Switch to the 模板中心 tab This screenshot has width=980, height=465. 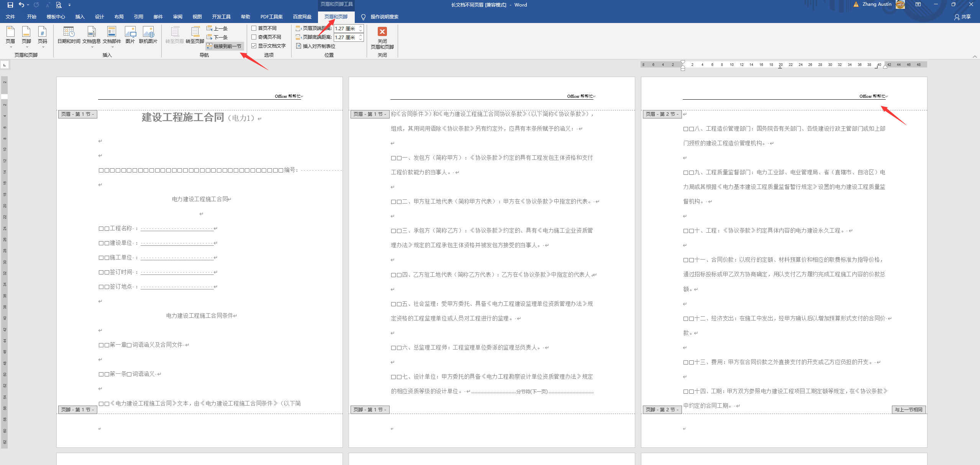pyautogui.click(x=56, y=17)
